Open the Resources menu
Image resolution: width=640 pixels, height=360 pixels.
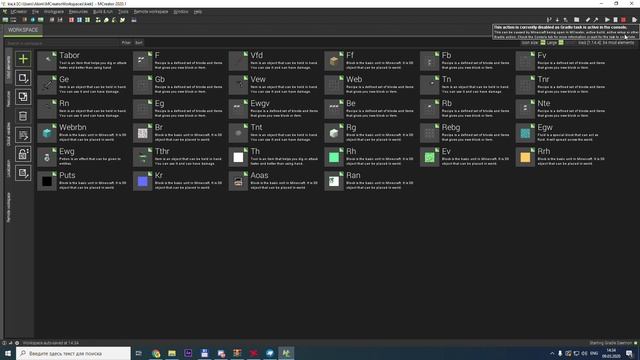tap(78, 11)
